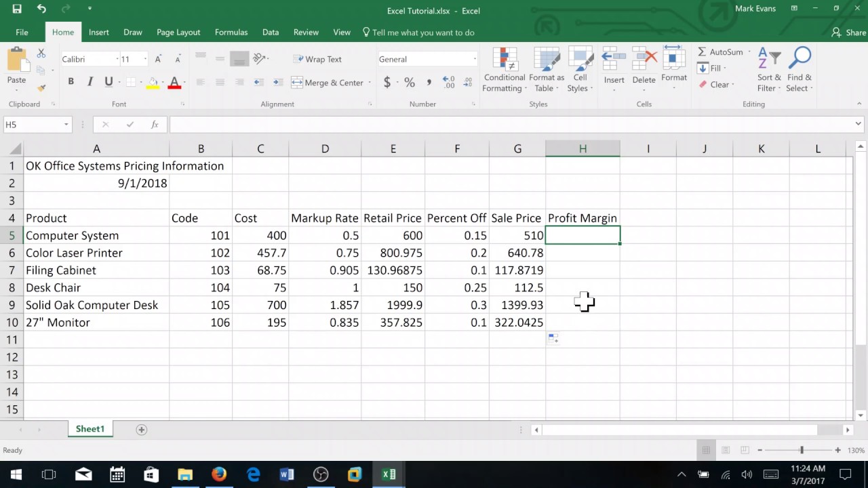Click the Decrease Indent icon
Image resolution: width=868 pixels, height=488 pixels.
coord(259,83)
